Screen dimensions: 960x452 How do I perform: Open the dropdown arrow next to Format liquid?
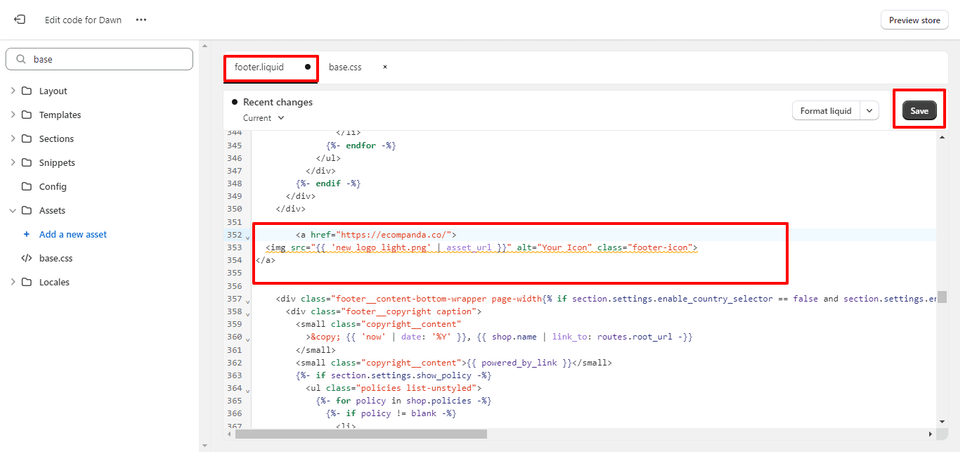(x=869, y=111)
